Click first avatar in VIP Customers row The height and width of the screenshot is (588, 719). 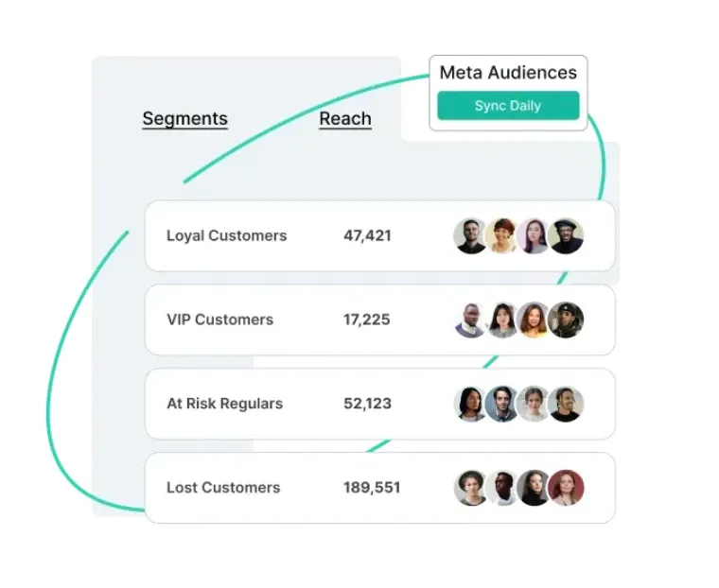point(471,320)
